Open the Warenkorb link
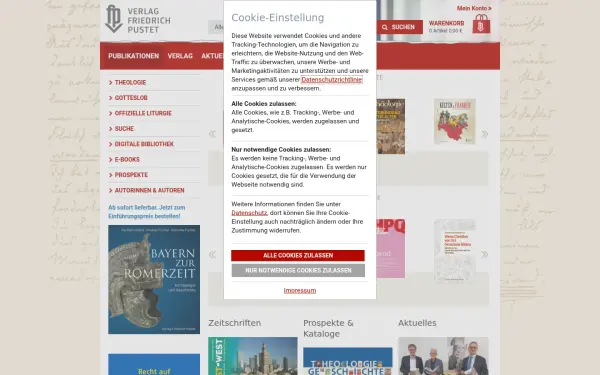Image resolution: width=600 pixels, height=375 pixels. [x=446, y=23]
